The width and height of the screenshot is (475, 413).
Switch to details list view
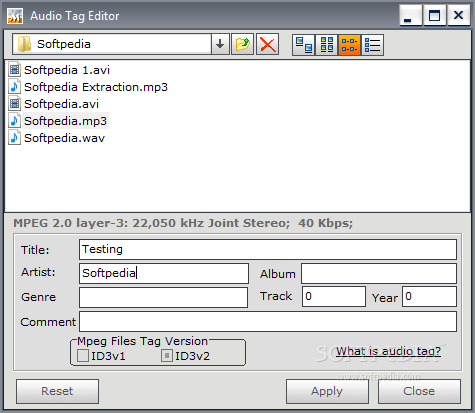coord(372,45)
